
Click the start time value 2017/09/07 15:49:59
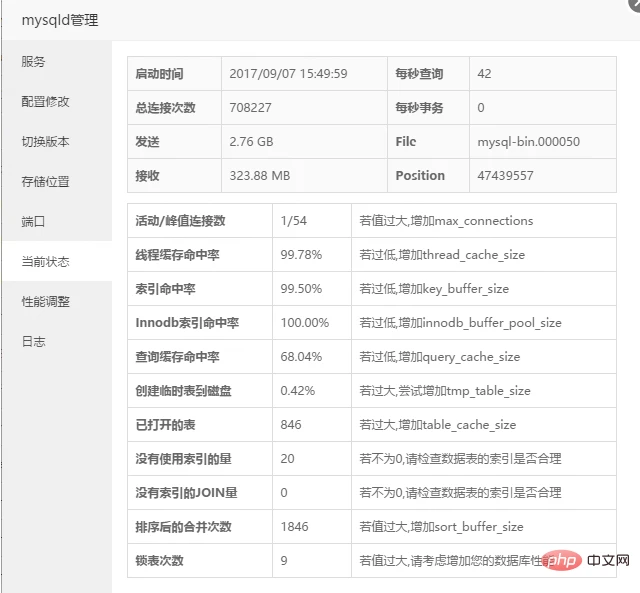[288, 74]
